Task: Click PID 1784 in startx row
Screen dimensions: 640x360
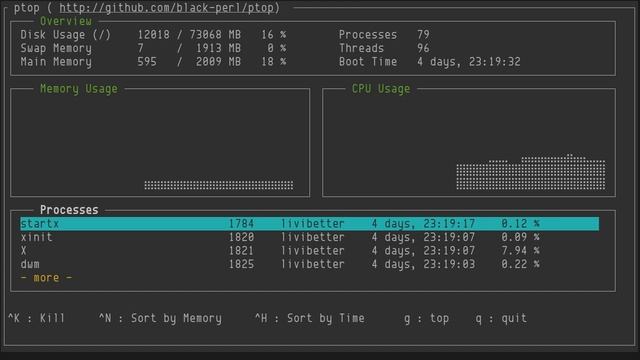Action: coord(241,224)
